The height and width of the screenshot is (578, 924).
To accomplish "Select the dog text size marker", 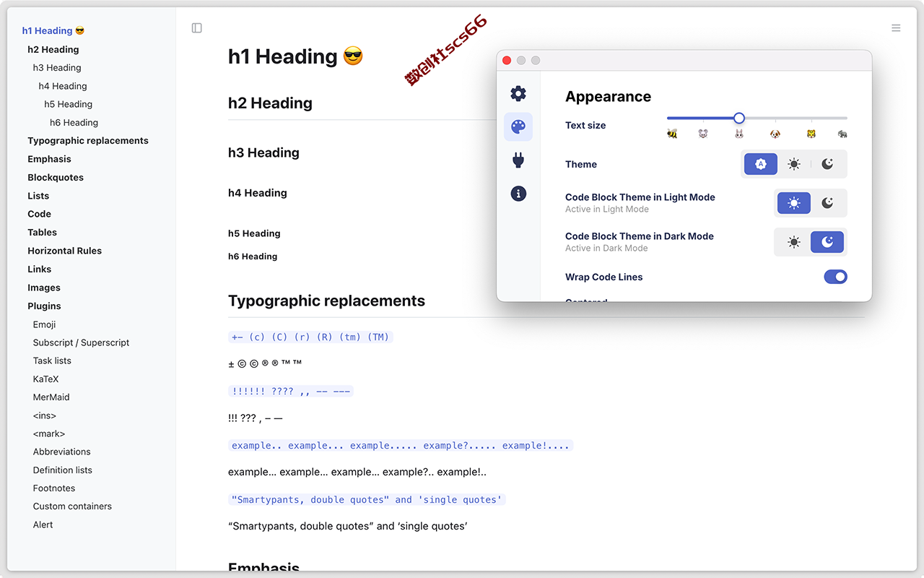I will [x=775, y=134].
